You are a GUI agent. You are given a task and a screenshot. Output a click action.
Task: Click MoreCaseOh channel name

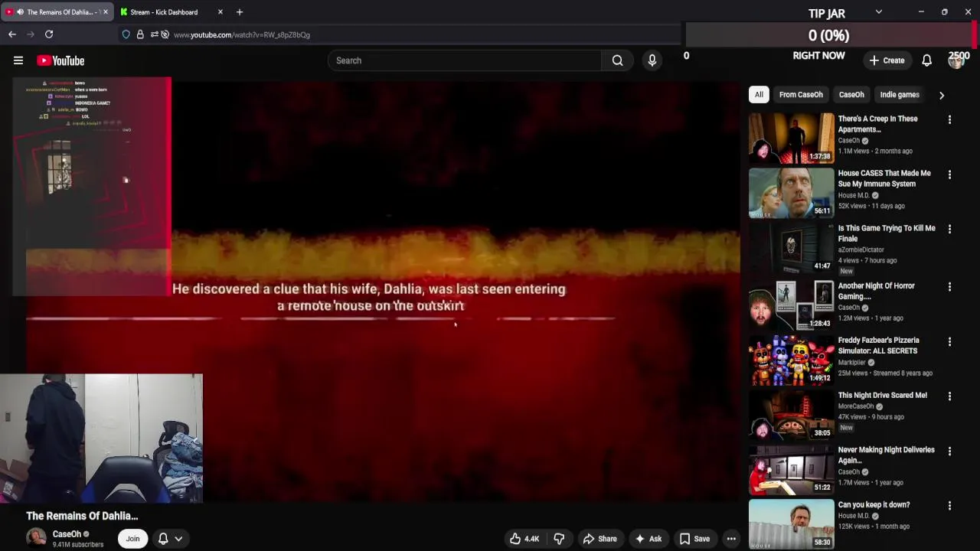pos(856,406)
